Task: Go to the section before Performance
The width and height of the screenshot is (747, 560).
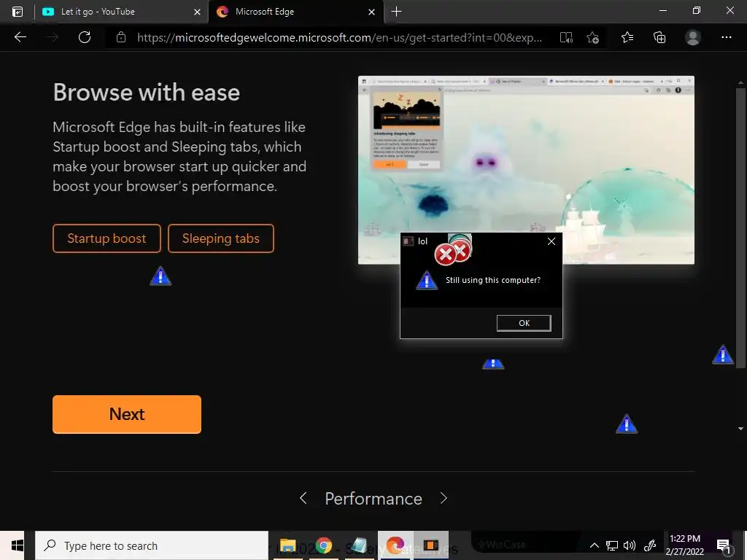Action: click(303, 498)
